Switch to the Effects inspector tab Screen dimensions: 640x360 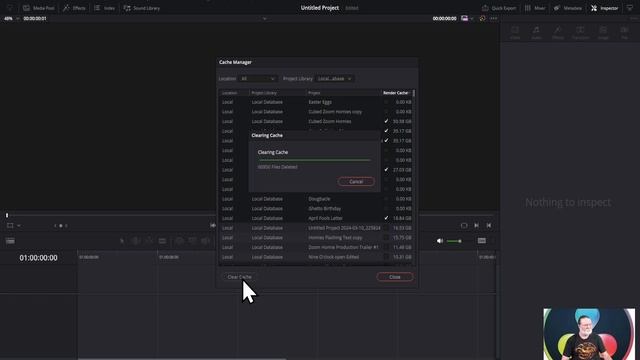558,33
